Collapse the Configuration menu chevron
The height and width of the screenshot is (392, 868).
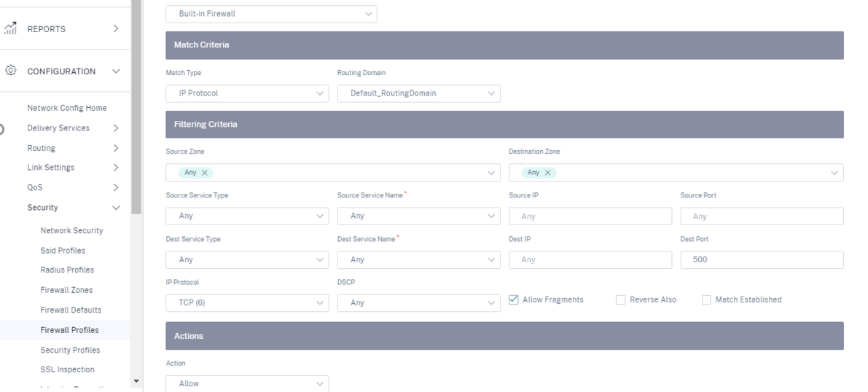116,71
